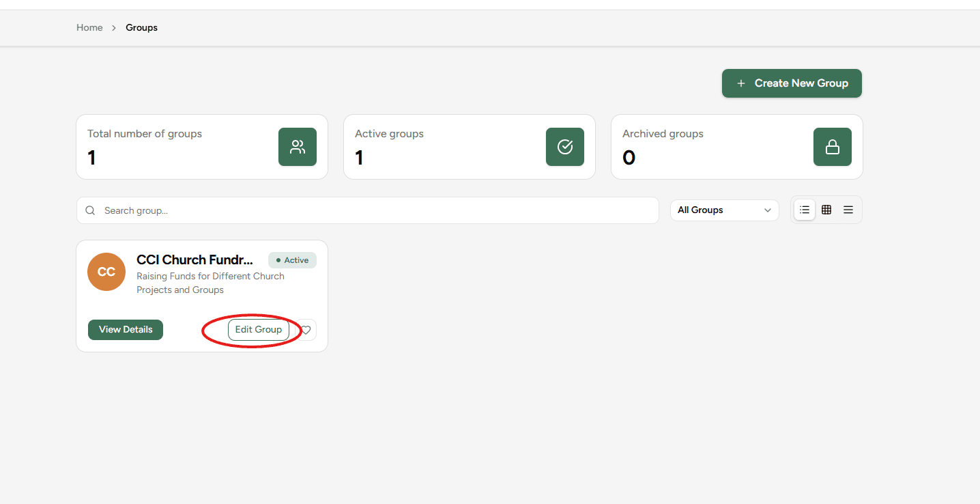
Task: Click the Groups breadcrumb item
Action: (x=141, y=27)
